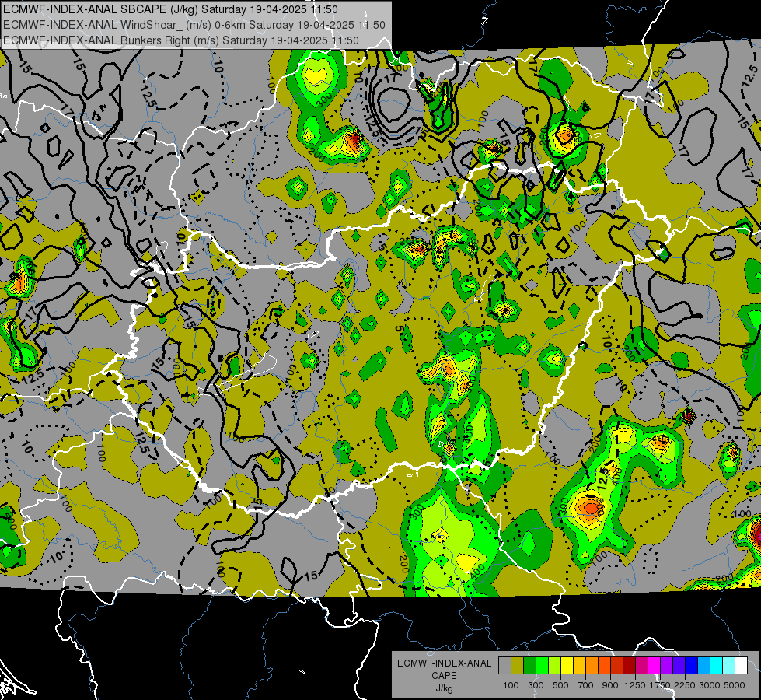Click the '700' legend scale label
This screenshot has height=700, width=761.
point(586,685)
